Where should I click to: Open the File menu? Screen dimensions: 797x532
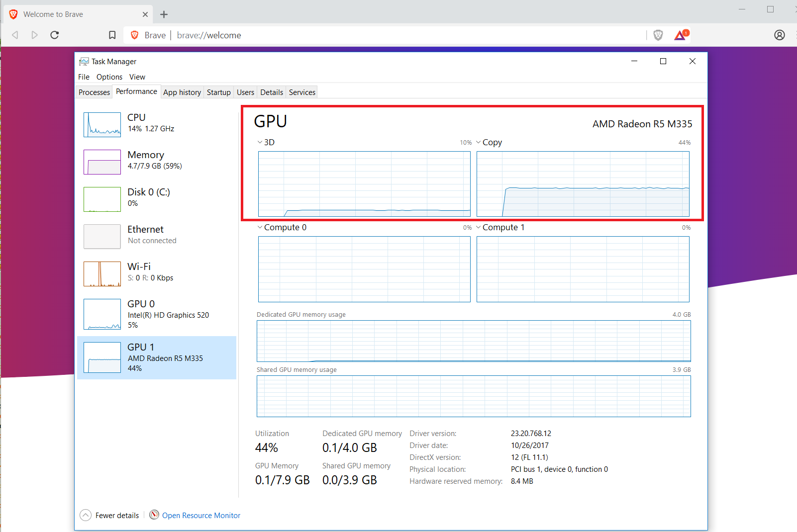84,77
